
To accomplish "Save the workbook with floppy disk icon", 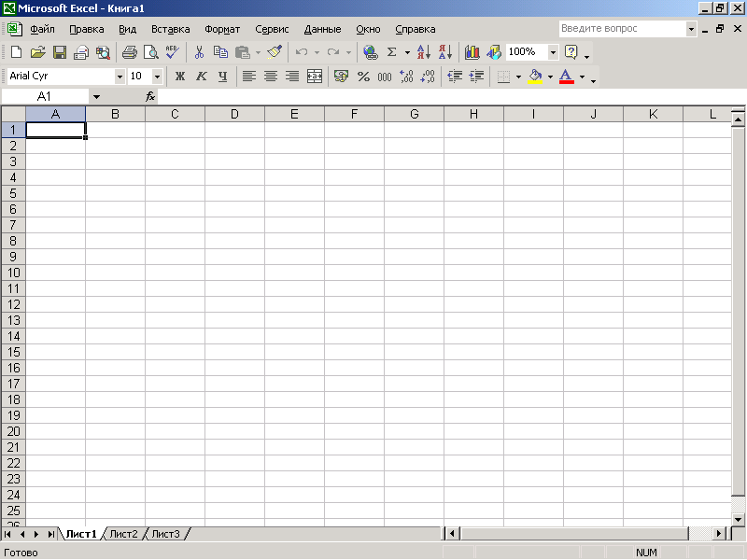I will [x=60, y=52].
